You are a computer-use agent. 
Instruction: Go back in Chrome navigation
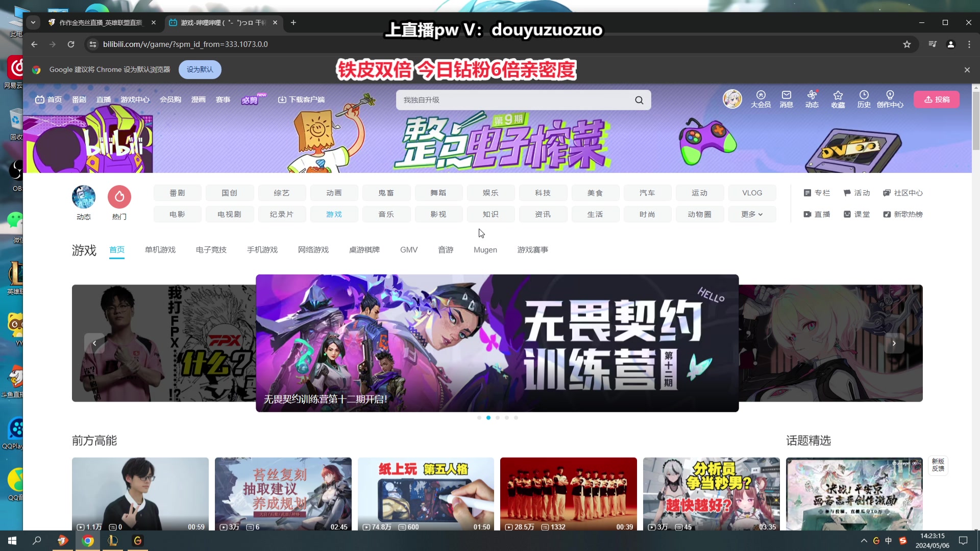point(34,44)
